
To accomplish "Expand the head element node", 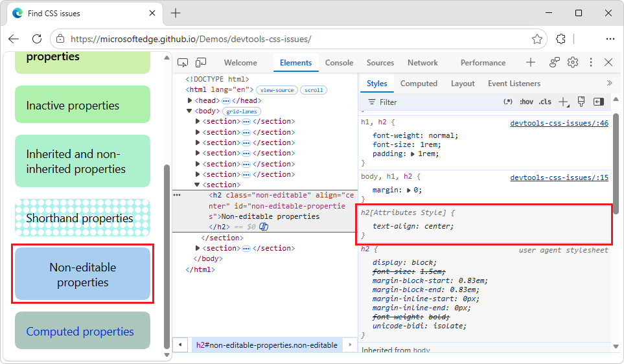I will pyautogui.click(x=190, y=100).
